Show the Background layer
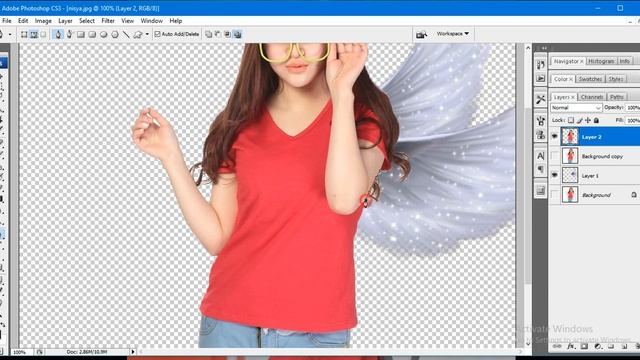 coord(554,195)
